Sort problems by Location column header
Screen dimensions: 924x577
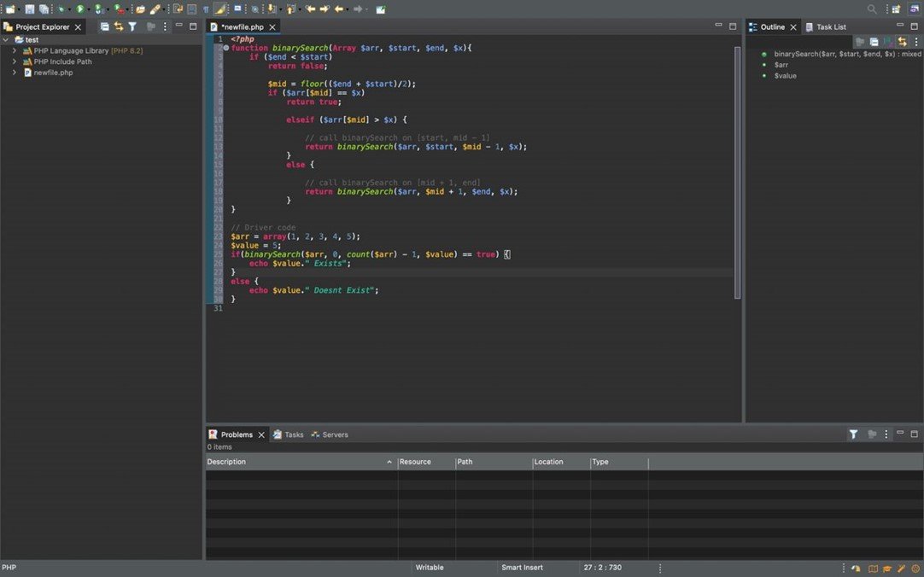tap(562, 462)
